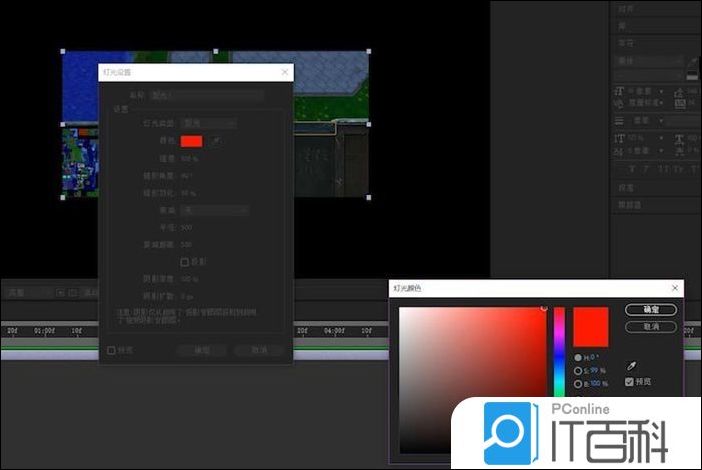
Task: Close the light color dialog
Action: [x=675, y=288]
